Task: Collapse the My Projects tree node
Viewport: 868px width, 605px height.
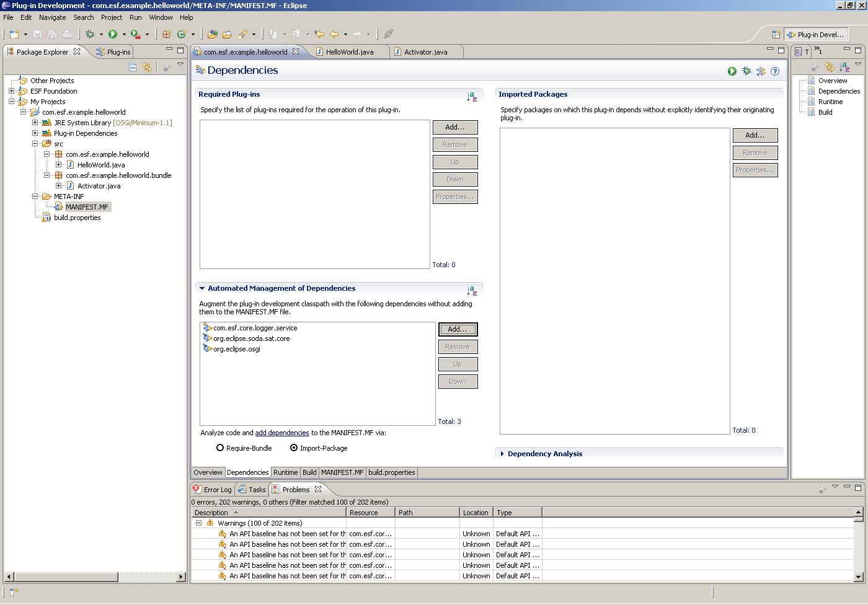Action: click(x=11, y=102)
